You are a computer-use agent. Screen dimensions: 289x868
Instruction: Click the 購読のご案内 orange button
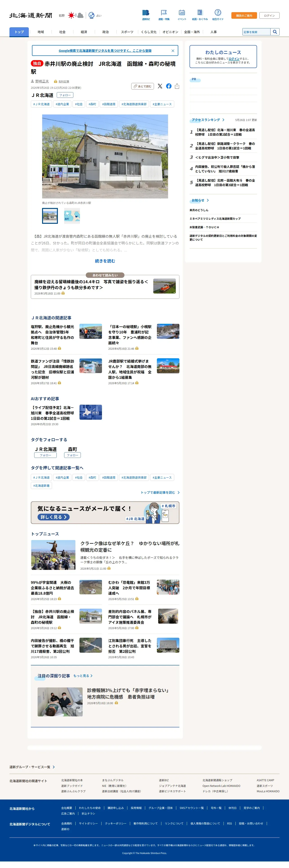(244, 16)
